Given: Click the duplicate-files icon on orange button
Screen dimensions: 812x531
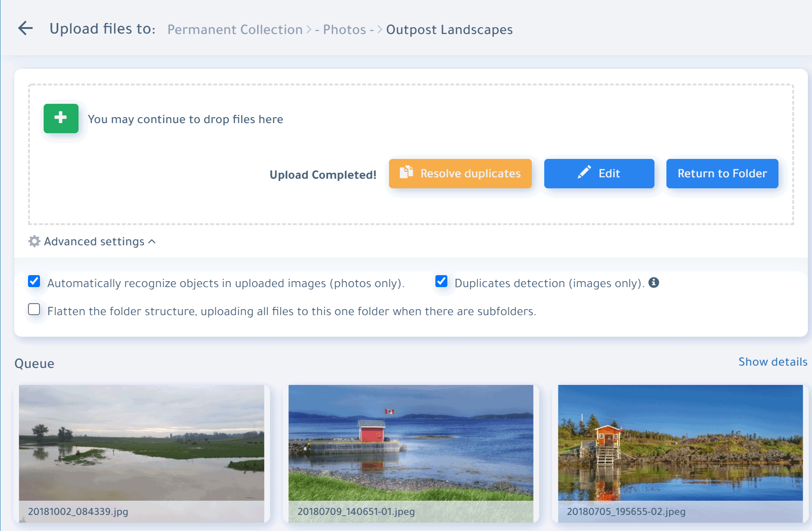Looking at the screenshot, I should pyautogui.click(x=406, y=172).
